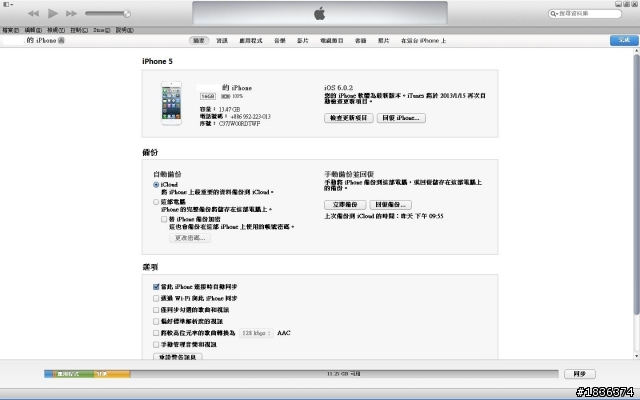Select 這部電腦 (This computer) backup option
Viewport: 640px width, 400px height.
click(x=156, y=202)
